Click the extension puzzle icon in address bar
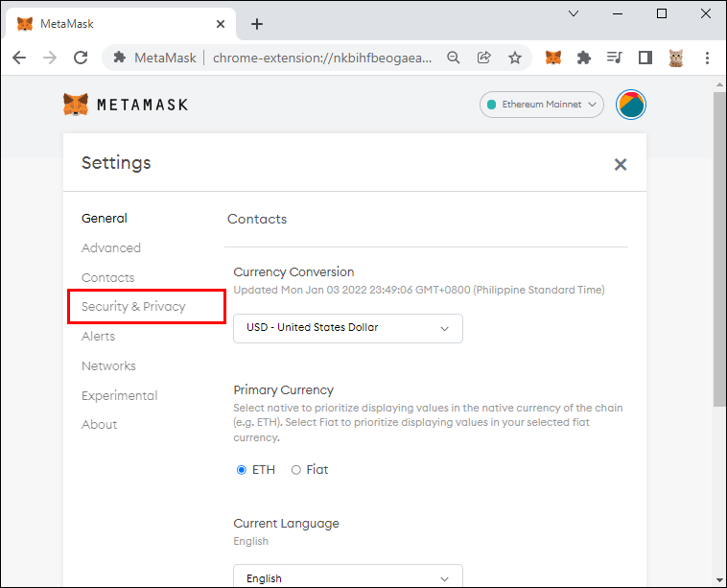The width and height of the screenshot is (727, 588). pyautogui.click(x=119, y=58)
